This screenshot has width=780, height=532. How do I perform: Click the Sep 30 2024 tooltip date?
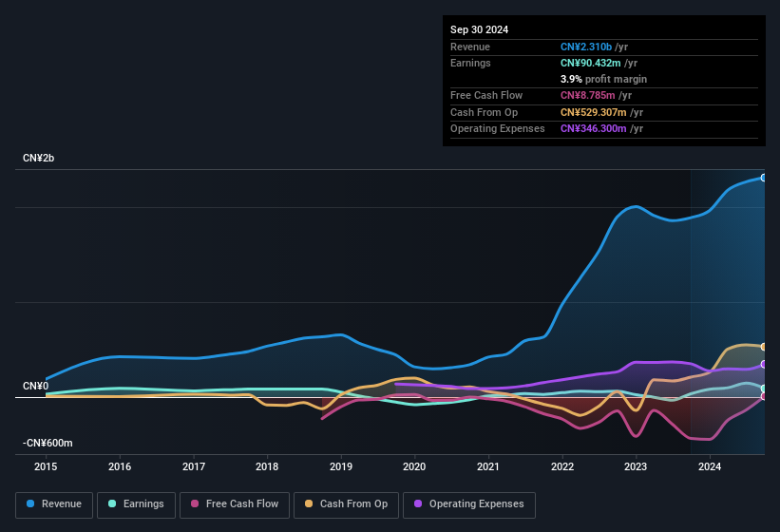[x=479, y=29]
